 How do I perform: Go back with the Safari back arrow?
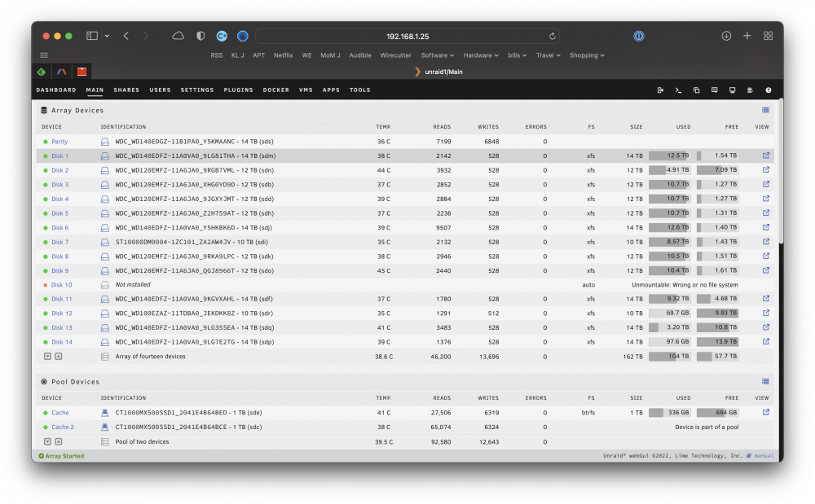126,36
